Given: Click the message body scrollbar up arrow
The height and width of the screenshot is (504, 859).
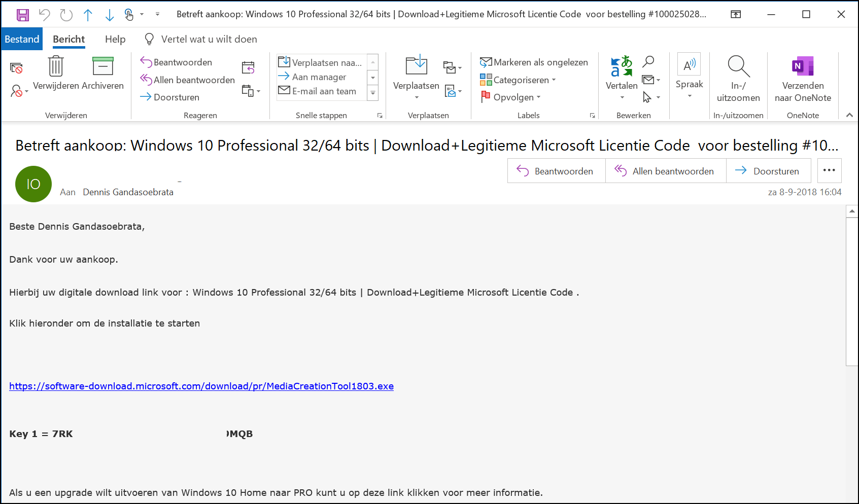Looking at the screenshot, I should [x=852, y=211].
